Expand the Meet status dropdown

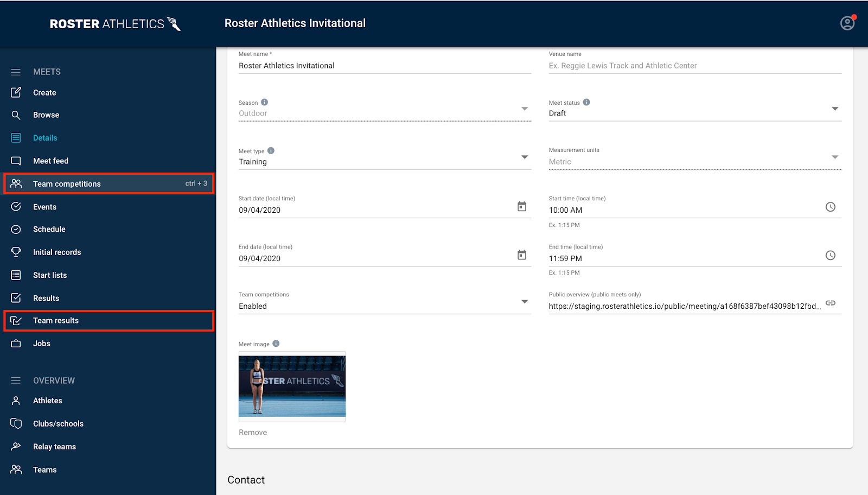(x=834, y=109)
